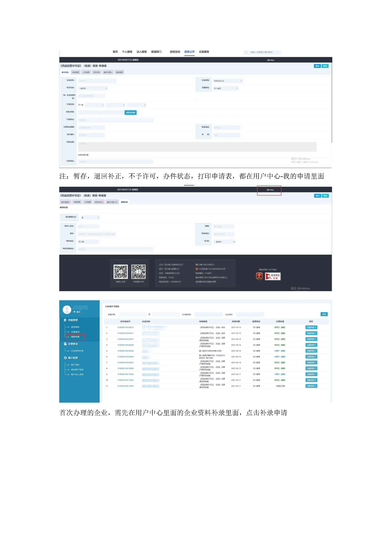Switch to the 所附材料 tab marked with red X
The height and width of the screenshot is (555, 392).
pyautogui.click(x=99, y=202)
